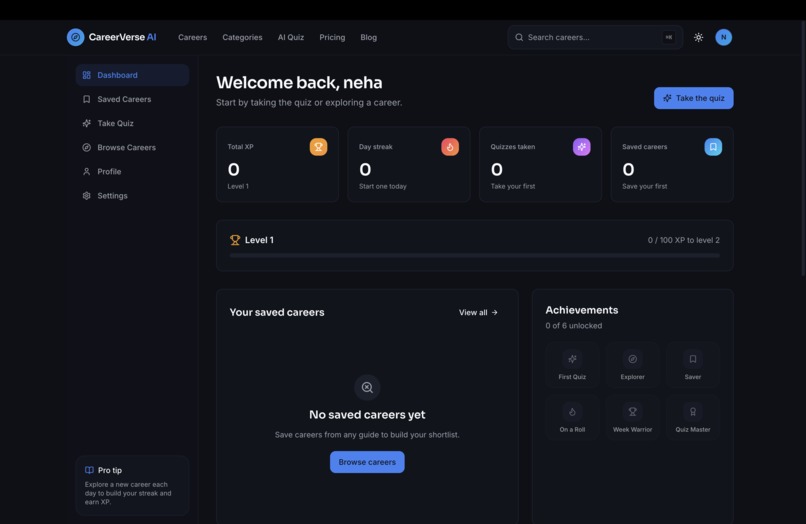Click the search magnifier icon
The width and height of the screenshot is (806, 524).
[x=519, y=38]
